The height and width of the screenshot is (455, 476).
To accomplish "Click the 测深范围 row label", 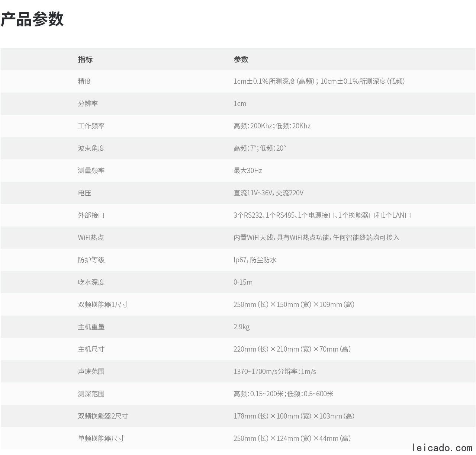I will coord(91,394).
